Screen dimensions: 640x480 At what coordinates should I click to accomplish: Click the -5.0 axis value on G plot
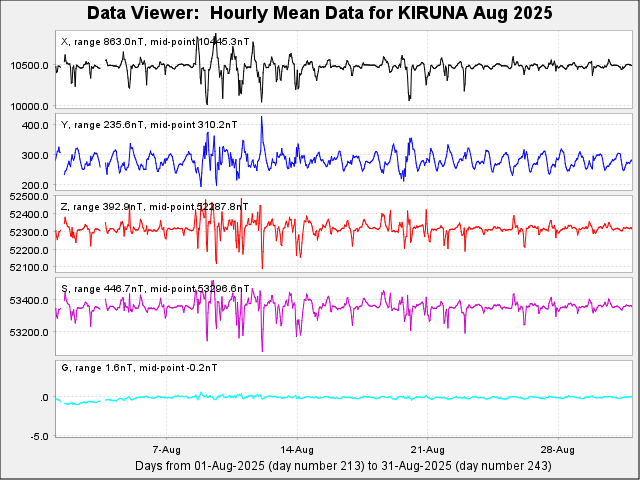click(39, 437)
